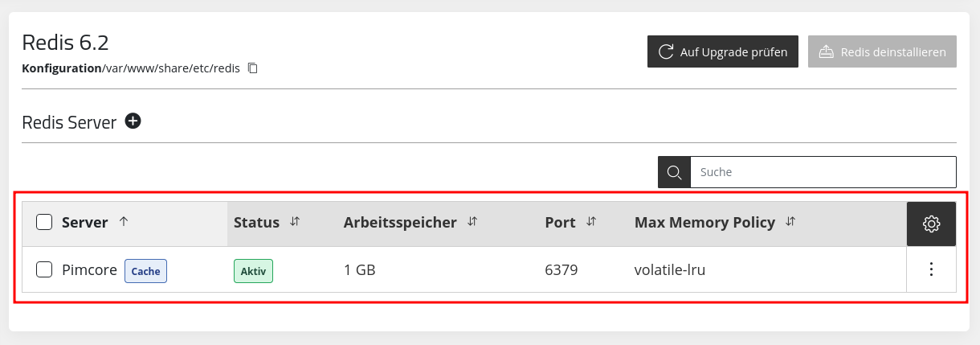Image resolution: width=980 pixels, height=345 pixels.
Task: Sort by Arbeitsspeicher column arrows
Action: click(472, 222)
